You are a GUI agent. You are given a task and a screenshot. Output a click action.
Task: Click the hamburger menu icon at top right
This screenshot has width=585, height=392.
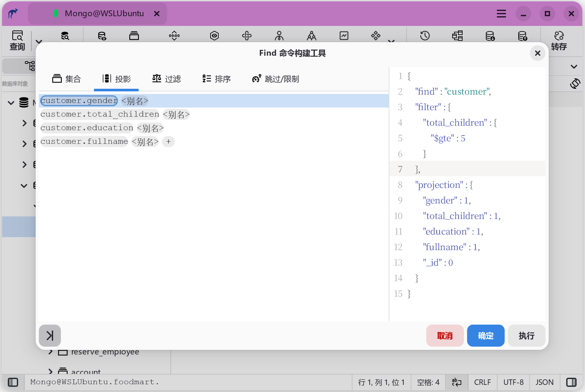[x=501, y=14]
